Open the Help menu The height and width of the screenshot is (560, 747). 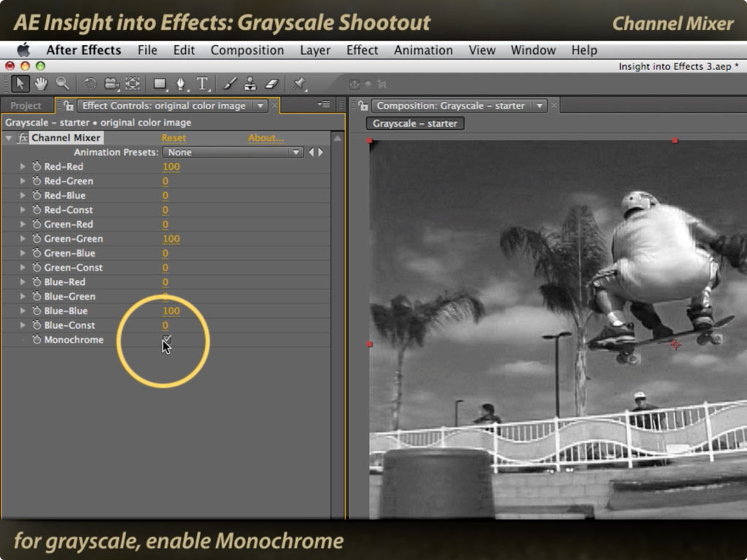(584, 50)
